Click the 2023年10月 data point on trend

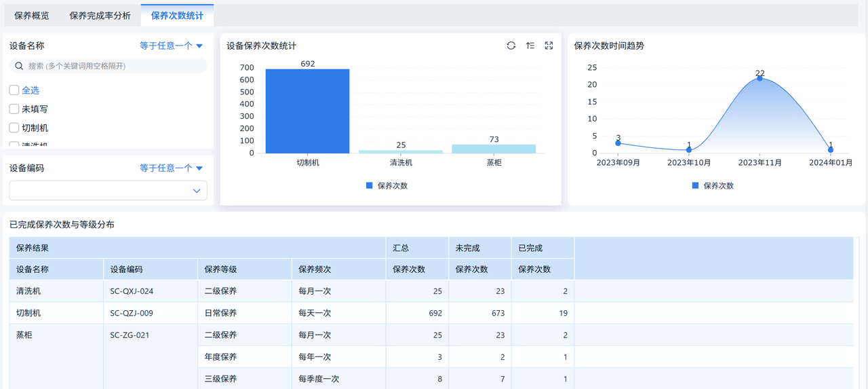tap(689, 150)
